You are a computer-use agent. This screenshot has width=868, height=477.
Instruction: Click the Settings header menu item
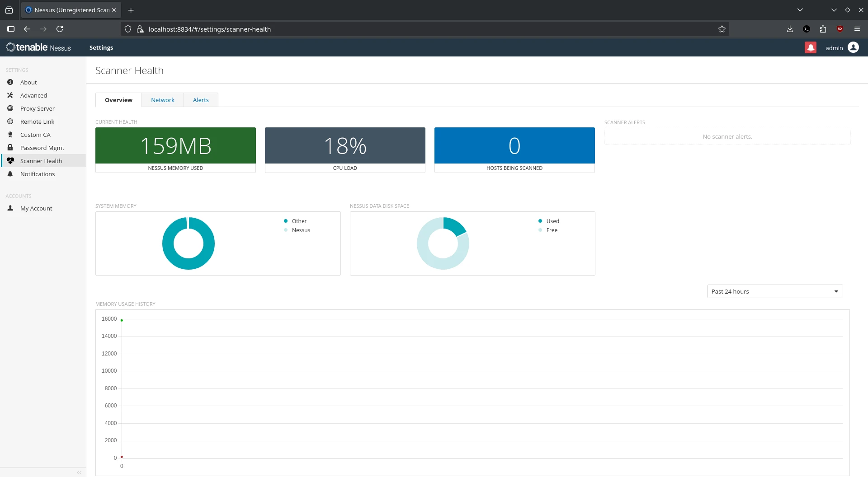101,47
